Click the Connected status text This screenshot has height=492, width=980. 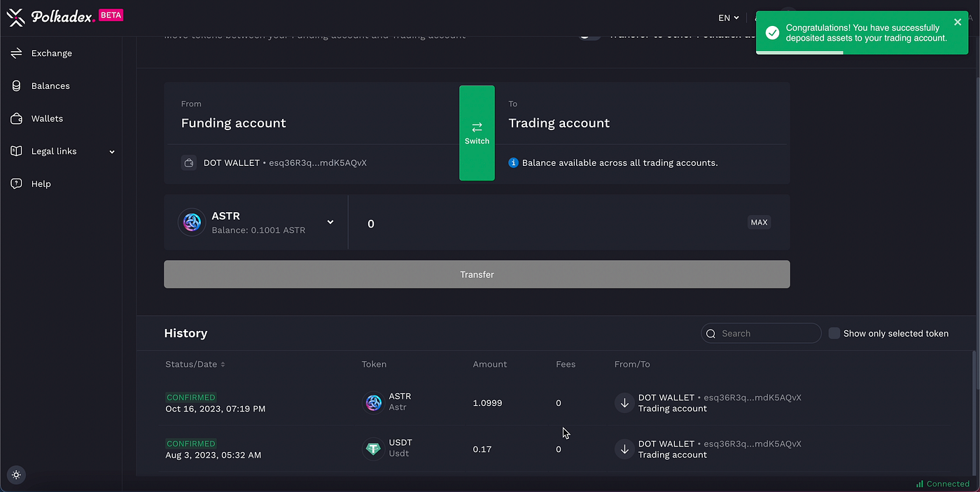coord(948,484)
